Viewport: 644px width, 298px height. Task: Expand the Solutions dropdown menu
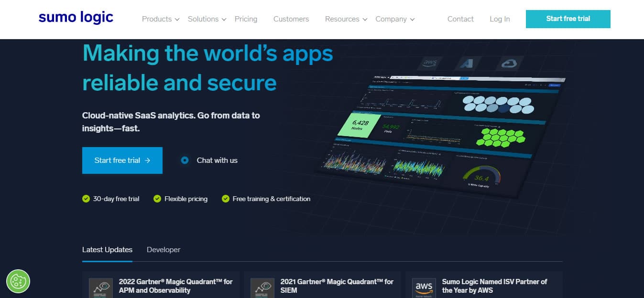coord(207,19)
